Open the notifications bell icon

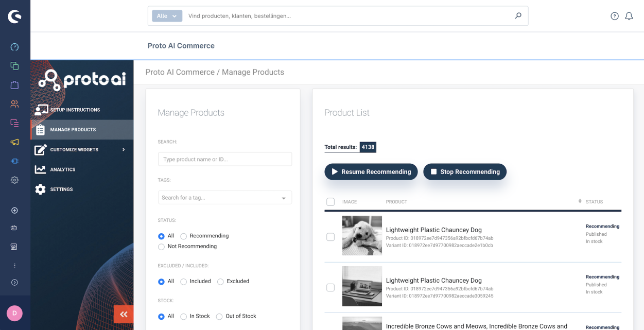(629, 16)
